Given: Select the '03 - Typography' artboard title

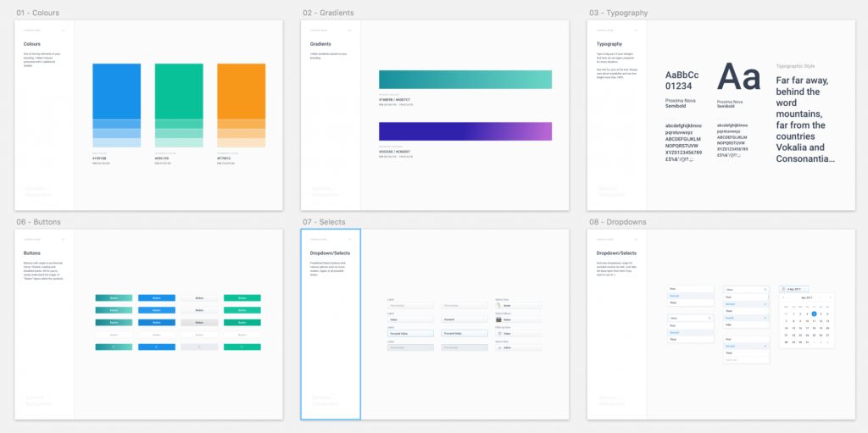Looking at the screenshot, I should coord(618,12).
